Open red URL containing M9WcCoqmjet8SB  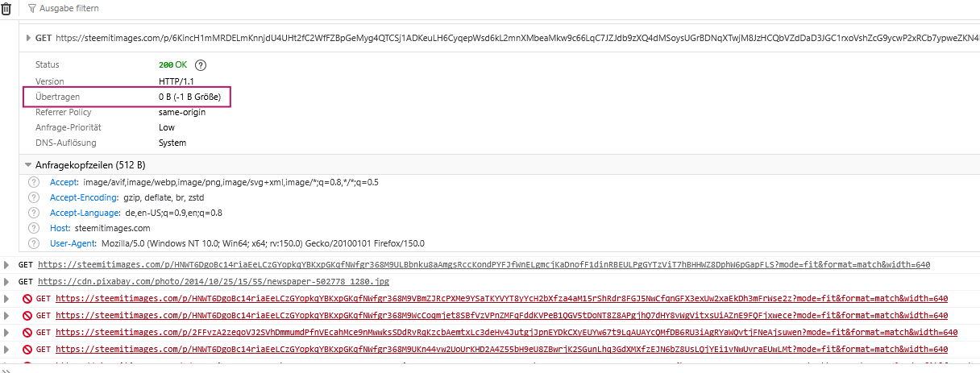click(501, 316)
